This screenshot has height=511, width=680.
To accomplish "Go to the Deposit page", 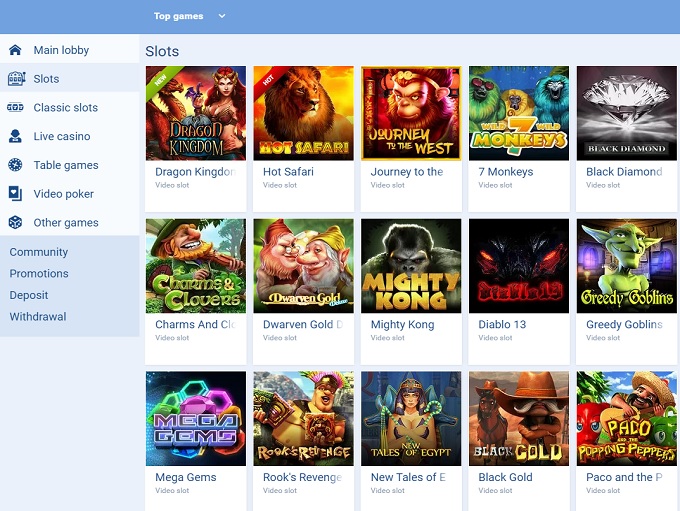I will pos(29,295).
